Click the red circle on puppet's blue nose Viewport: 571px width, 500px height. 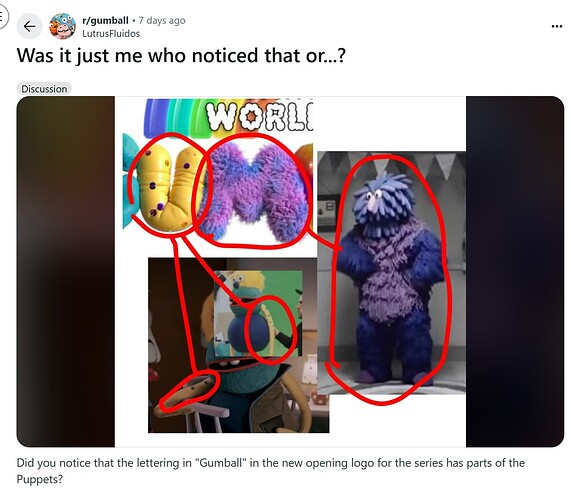coord(268,330)
